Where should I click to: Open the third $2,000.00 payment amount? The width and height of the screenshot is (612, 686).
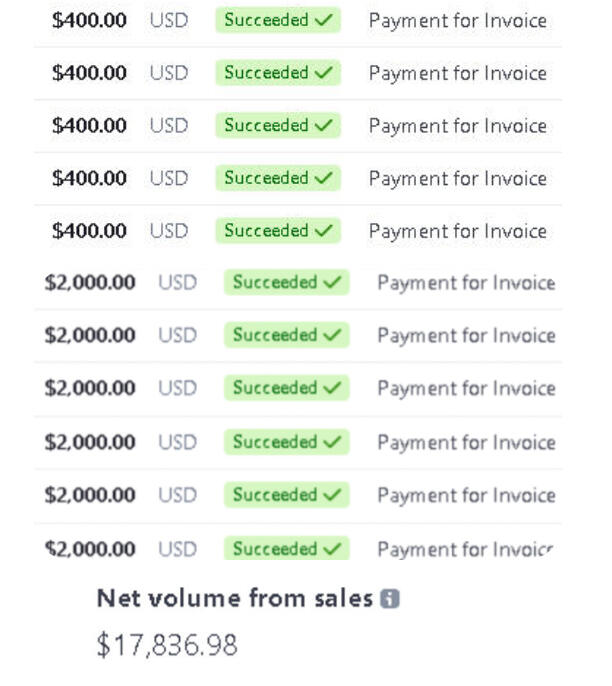[x=89, y=388]
